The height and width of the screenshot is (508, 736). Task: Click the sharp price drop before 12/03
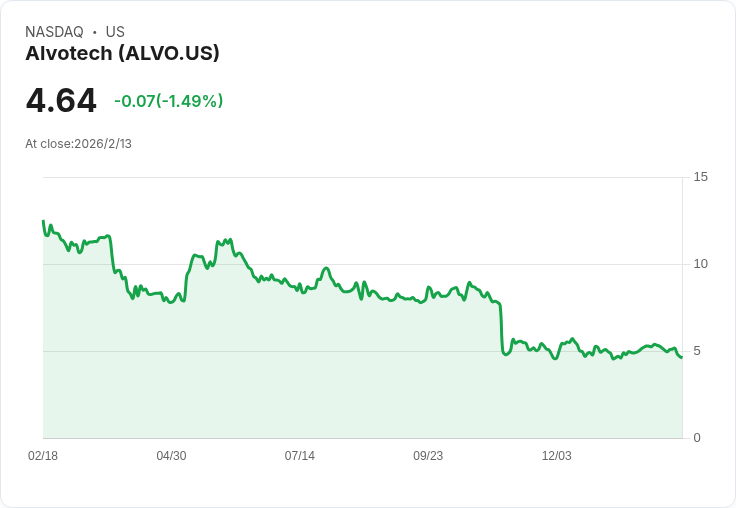[x=501, y=329]
